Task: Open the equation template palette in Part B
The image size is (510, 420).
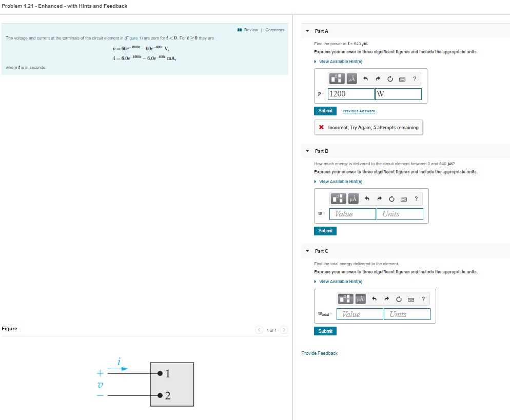Action: (x=339, y=199)
